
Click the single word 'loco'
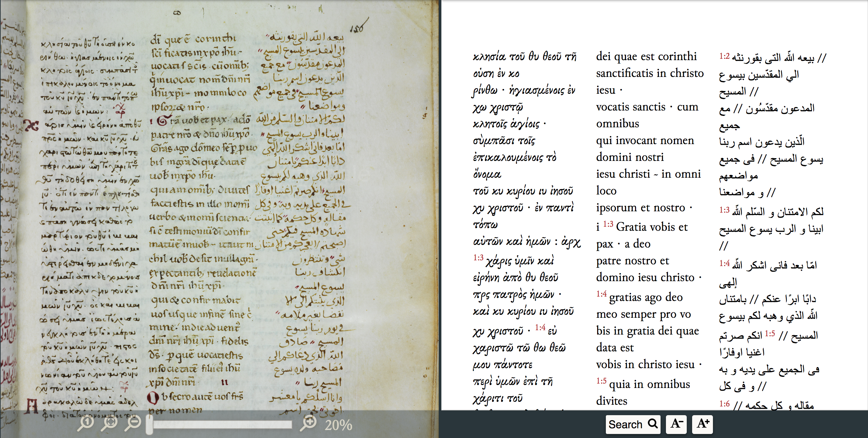[x=606, y=190]
